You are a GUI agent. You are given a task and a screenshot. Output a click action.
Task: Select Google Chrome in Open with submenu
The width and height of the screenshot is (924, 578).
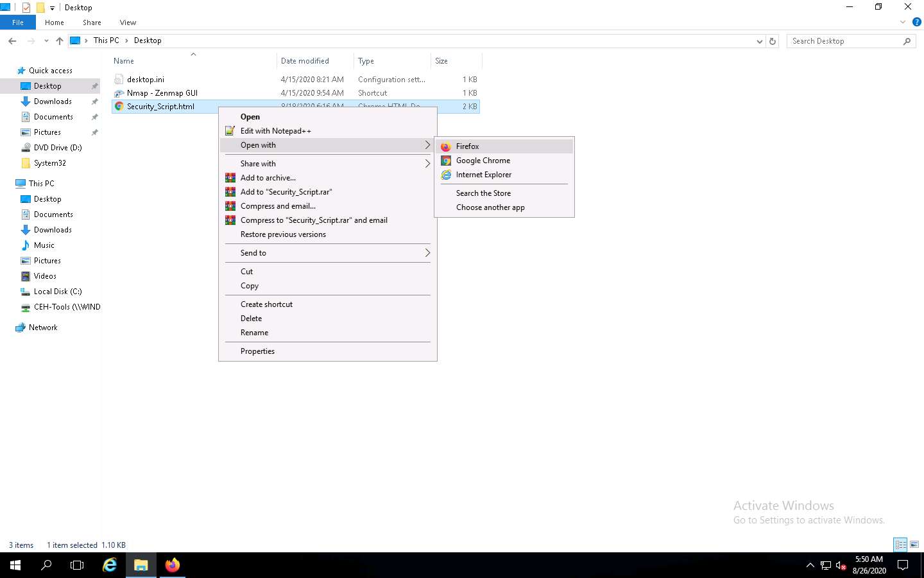[x=483, y=160]
